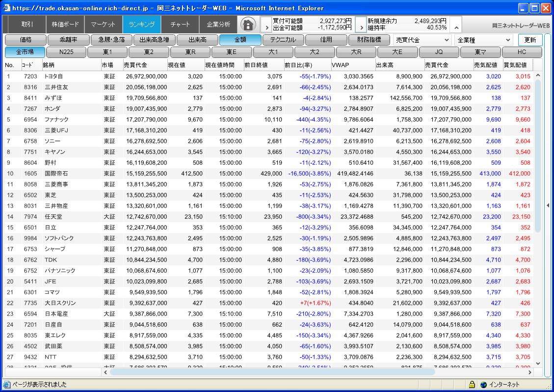The width and height of the screenshot is (554, 392).
Task: Click the vertical scrollbar down arrow
Action: [537, 363]
